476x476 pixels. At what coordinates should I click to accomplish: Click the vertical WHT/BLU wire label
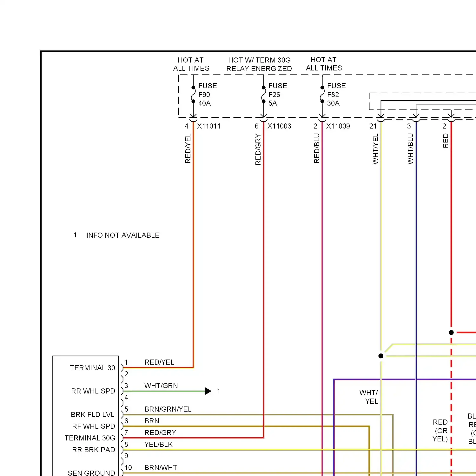[x=410, y=149]
